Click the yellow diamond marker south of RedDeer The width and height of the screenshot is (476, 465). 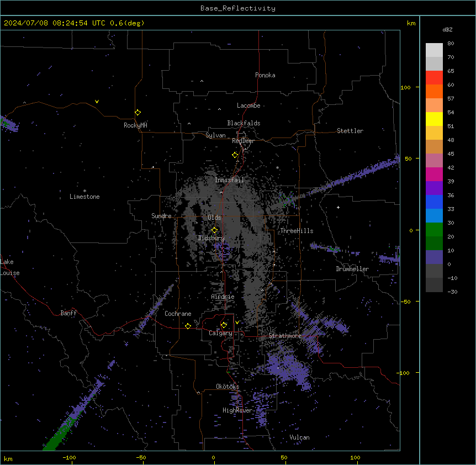(x=235, y=155)
